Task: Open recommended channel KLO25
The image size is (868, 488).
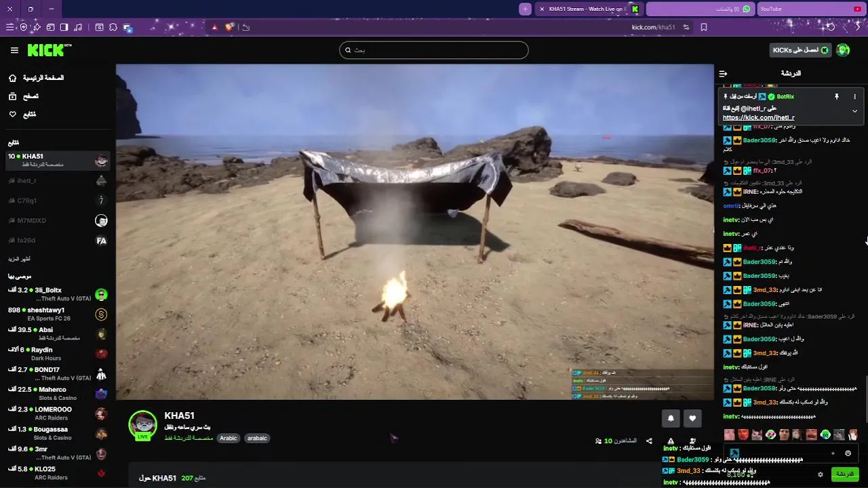Action: point(57,472)
